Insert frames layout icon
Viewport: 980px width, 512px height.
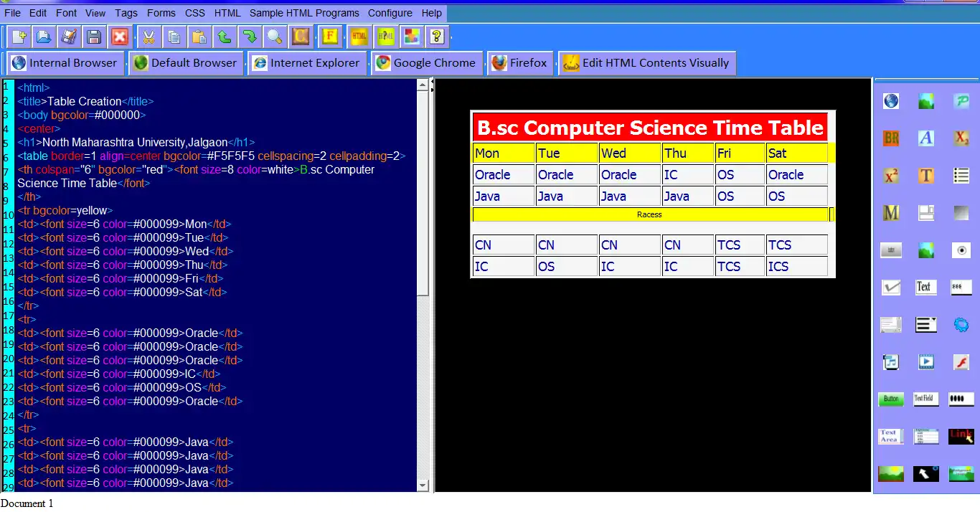926,213
